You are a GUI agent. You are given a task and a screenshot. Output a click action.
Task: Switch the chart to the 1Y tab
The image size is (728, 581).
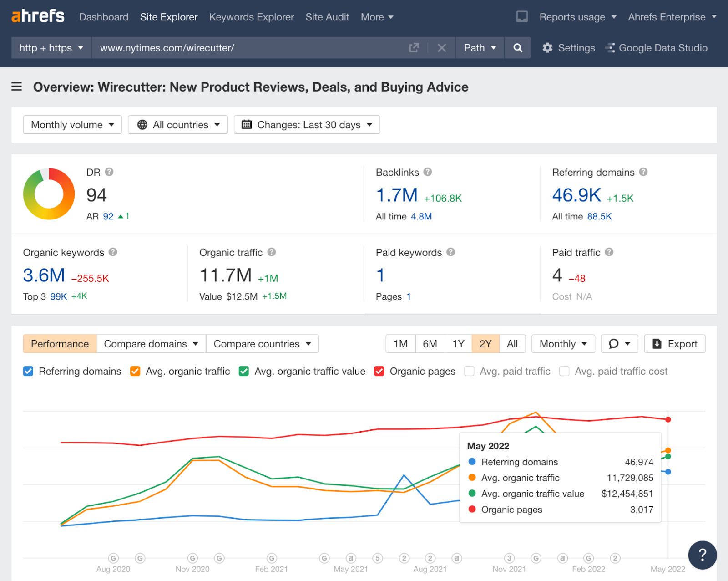[458, 344]
